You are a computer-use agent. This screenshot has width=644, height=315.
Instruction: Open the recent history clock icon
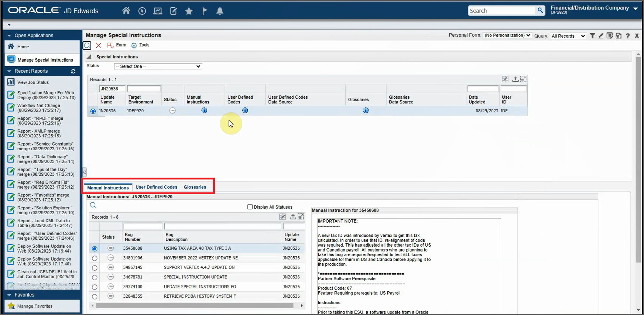point(142,11)
